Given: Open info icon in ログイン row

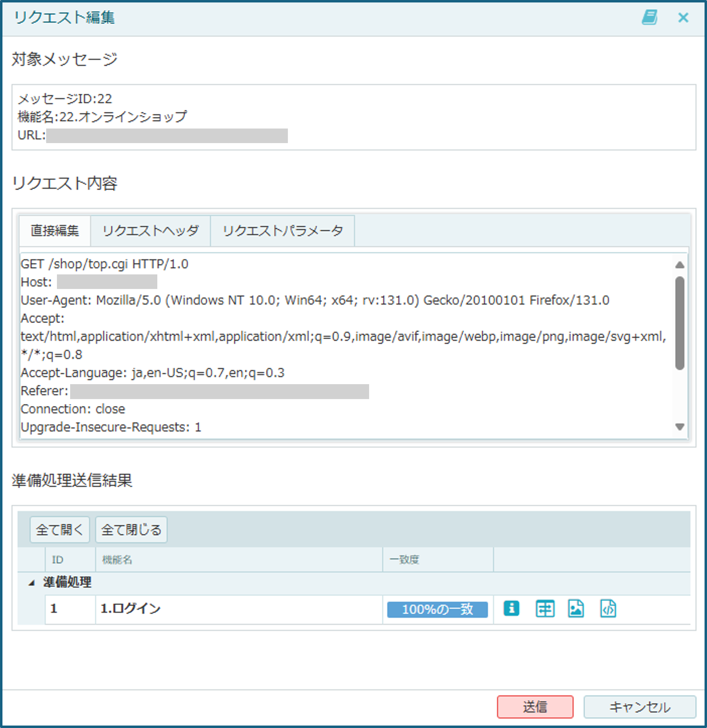Looking at the screenshot, I should coord(511,609).
